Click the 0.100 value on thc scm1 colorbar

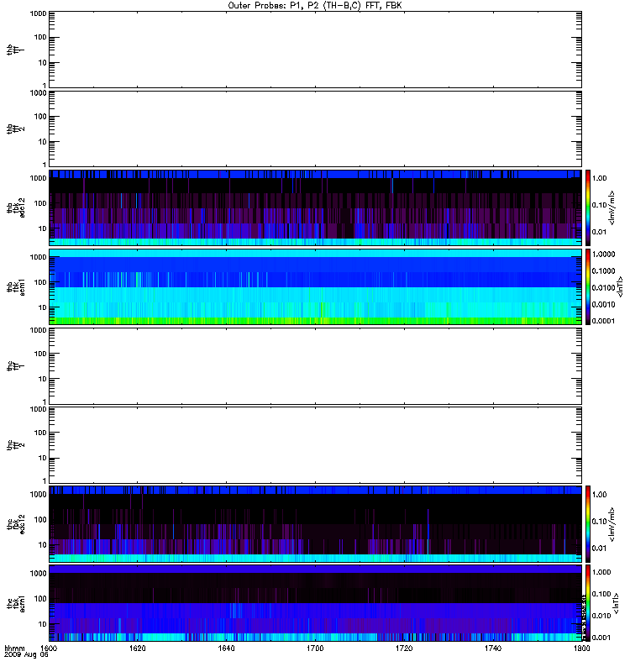601,594
